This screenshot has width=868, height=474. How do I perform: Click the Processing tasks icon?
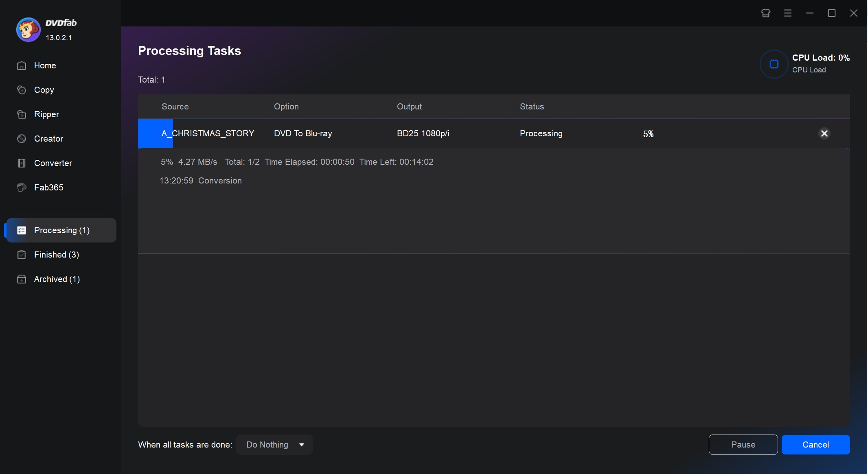pos(22,230)
